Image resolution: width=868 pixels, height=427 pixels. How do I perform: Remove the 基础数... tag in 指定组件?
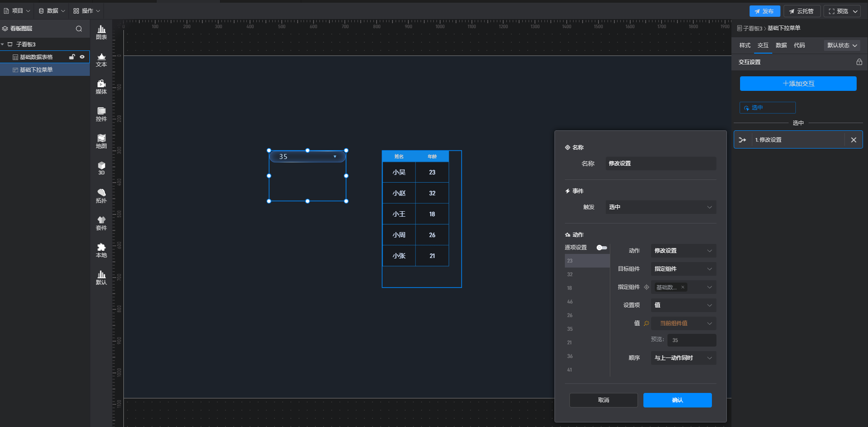click(682, 287)
